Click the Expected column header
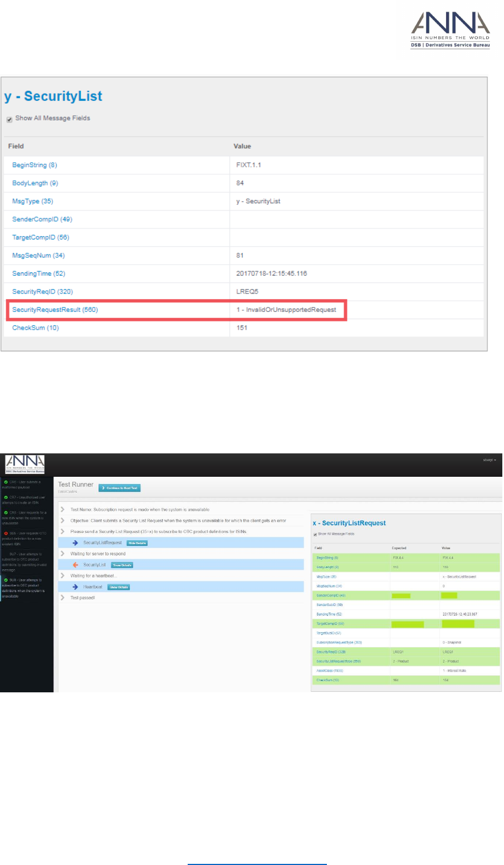Screen dimensions: 504x865 click(399, 548)
